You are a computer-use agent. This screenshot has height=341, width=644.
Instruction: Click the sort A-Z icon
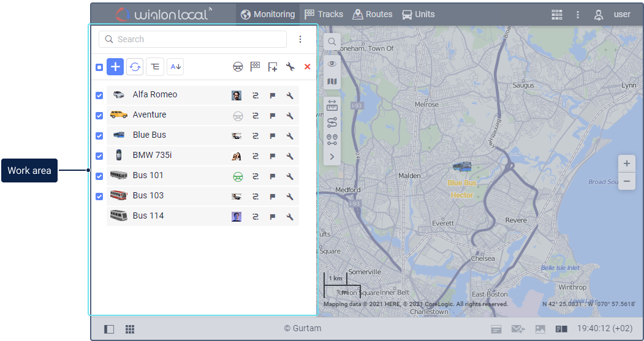pyautogui.click(x=175, y=67)
